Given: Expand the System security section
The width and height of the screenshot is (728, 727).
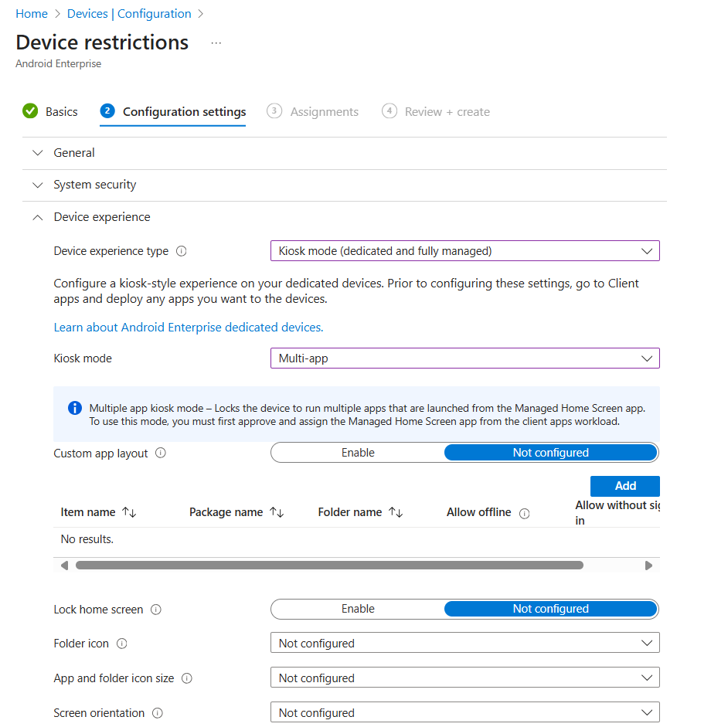Looking at the screenshot, I should click(x=345, y=185).
